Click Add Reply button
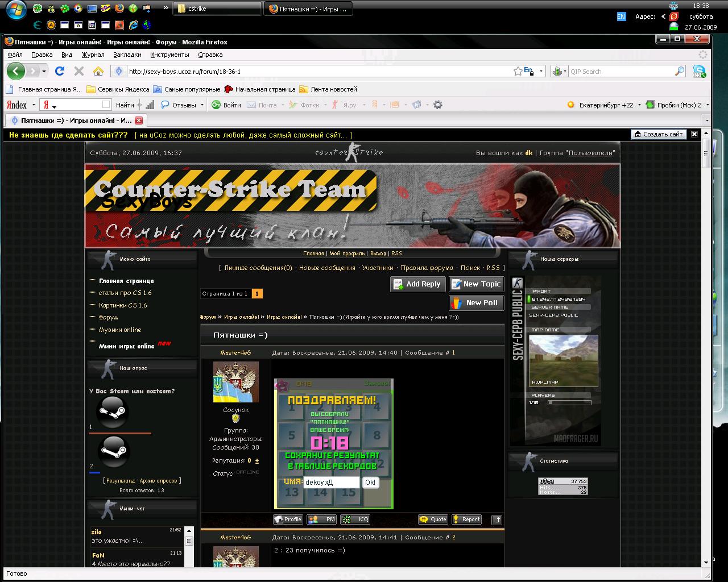728x582 pixels. pos(417,284)
